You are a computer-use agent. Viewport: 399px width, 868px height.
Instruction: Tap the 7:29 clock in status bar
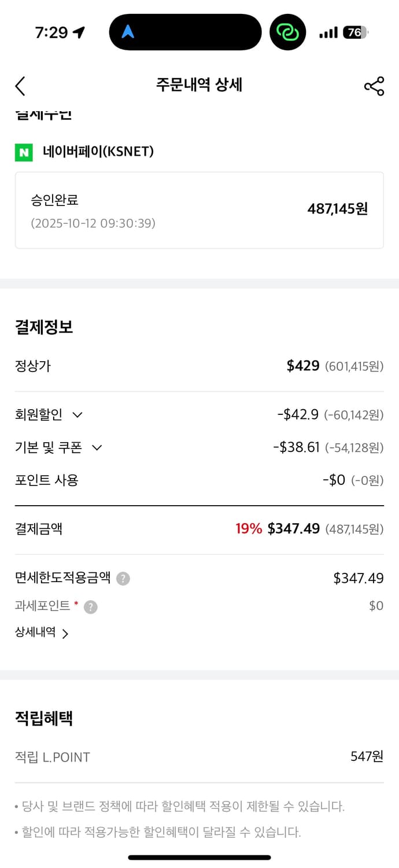coord(51,33)
